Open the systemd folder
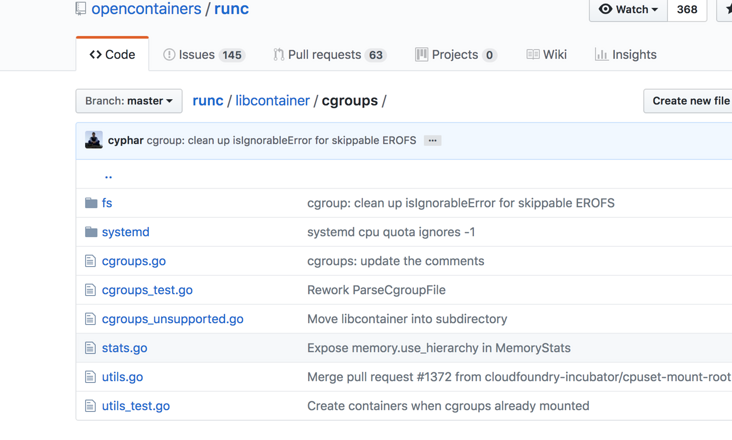 (126, 232)
